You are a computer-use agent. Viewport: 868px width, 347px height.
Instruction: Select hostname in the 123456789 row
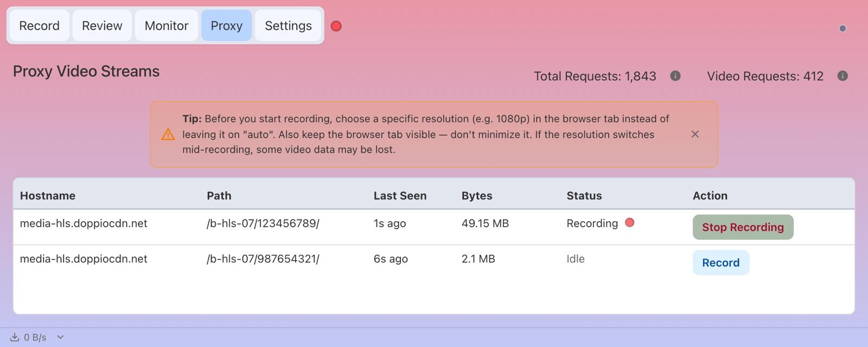[x=84, y=223]
